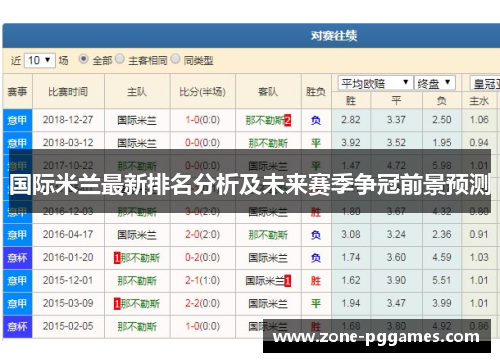This screenshot has height=362, width=500.
Task: Open score 0-2(0:0) for the 2016-01-20 match
Action: 203,258
